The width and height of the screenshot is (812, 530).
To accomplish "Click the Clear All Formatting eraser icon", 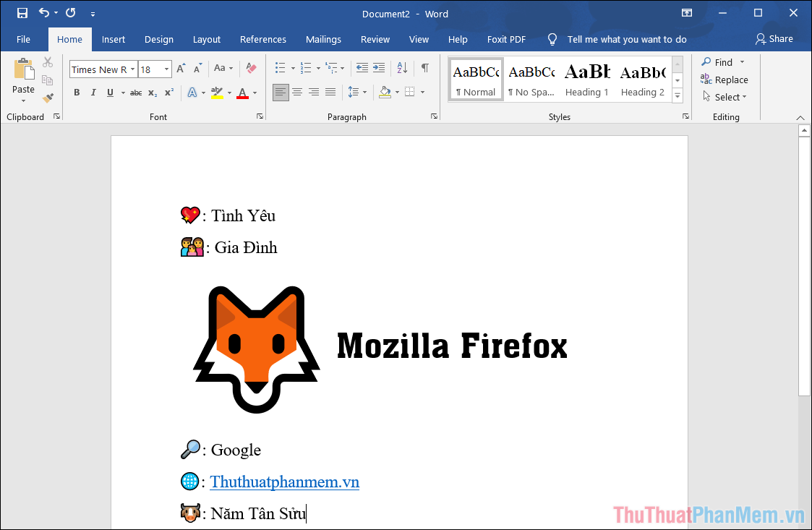I will pos(251,69).
